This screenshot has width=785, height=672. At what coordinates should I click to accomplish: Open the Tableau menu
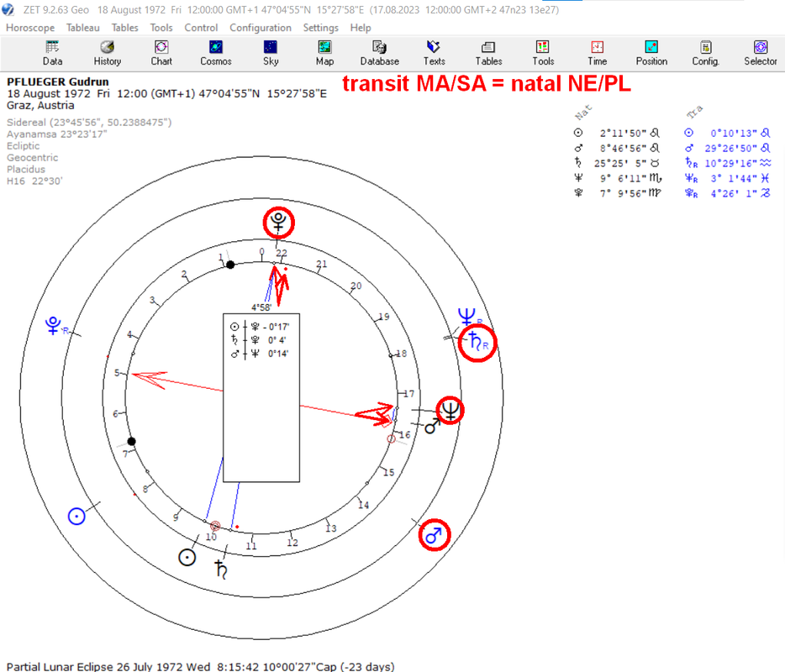[x=82, y=28]
